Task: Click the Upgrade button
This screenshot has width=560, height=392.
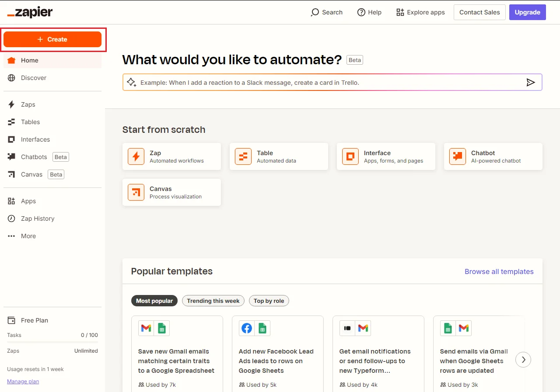Action: pyautogui.click(x=528, y=12)
